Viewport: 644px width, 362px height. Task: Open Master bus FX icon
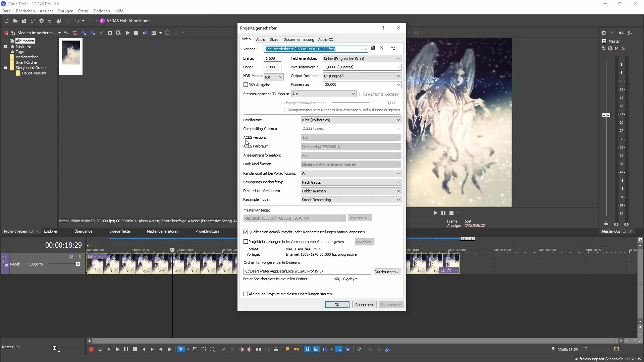tap(603, 48)
